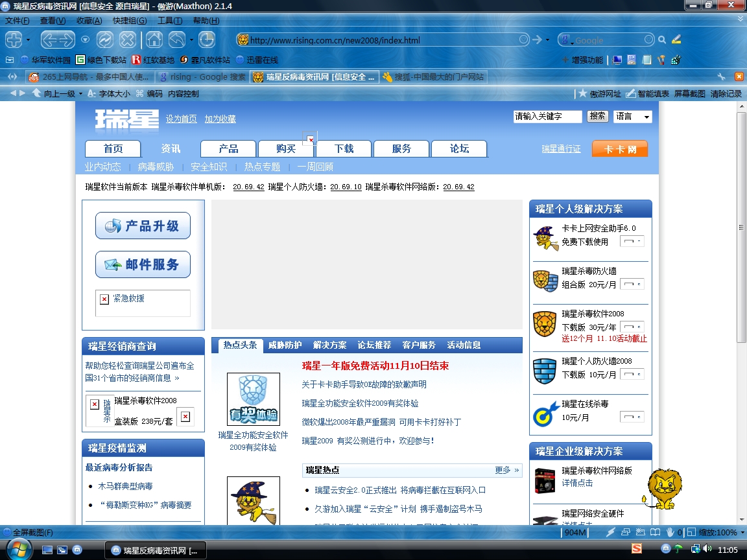This screenshot has height=560, width=747.
Task: Select the 威胁防护 news tab
Action: tap(285, 345)
